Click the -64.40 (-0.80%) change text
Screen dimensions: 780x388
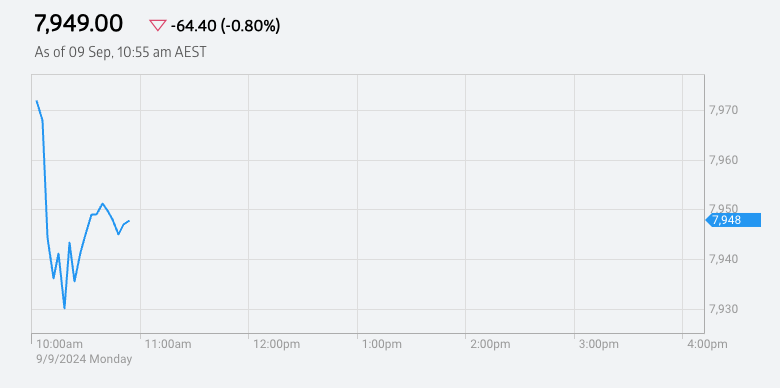[225, 26]
